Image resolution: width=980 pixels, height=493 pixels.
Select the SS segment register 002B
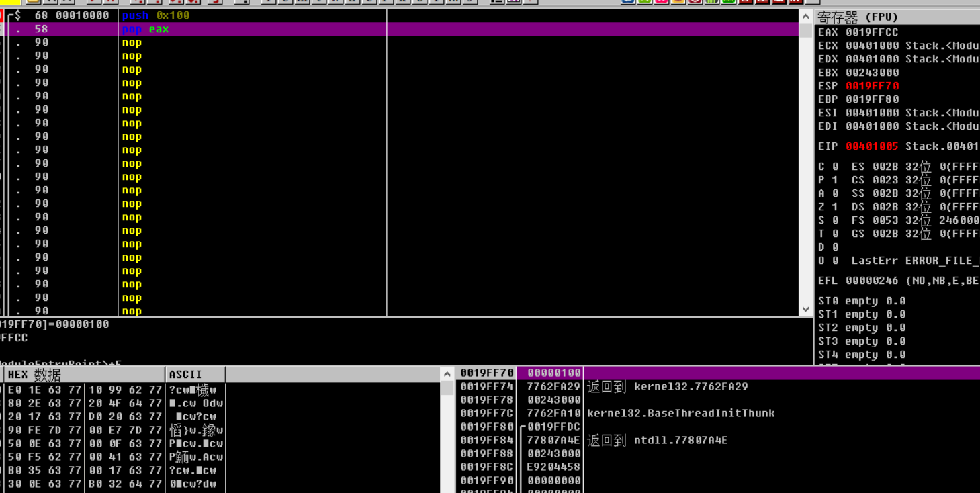[885, 193]
